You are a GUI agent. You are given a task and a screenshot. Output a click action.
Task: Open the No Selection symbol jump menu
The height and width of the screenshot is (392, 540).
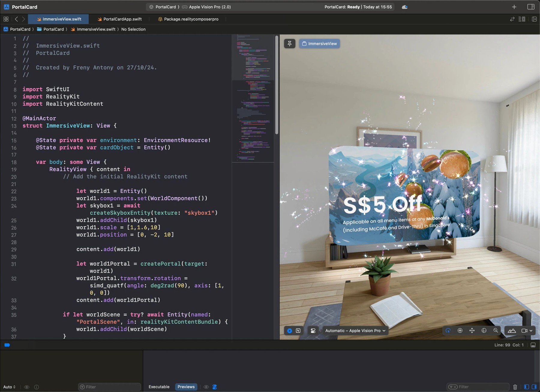pyautogui.click(x=133, y=29)
